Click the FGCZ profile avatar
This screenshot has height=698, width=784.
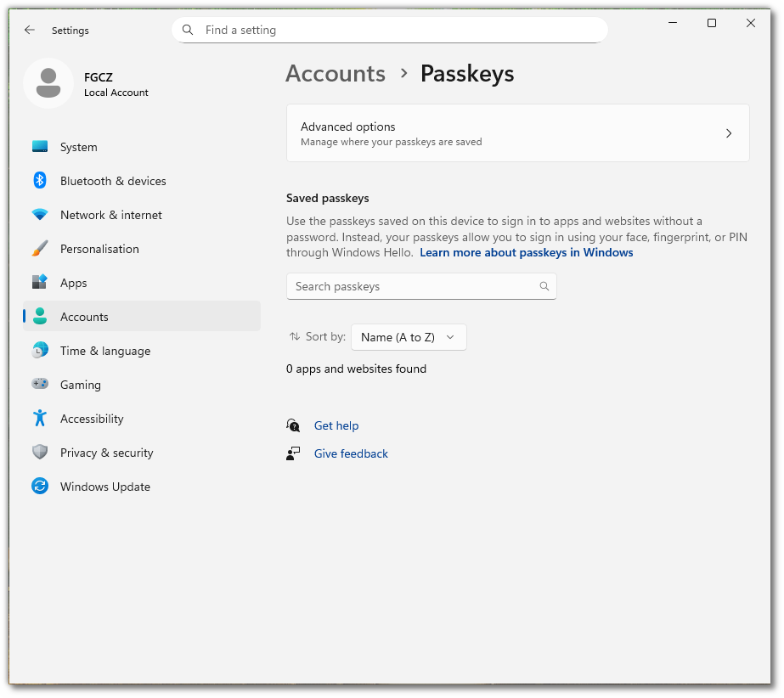(x=48, y=83)
